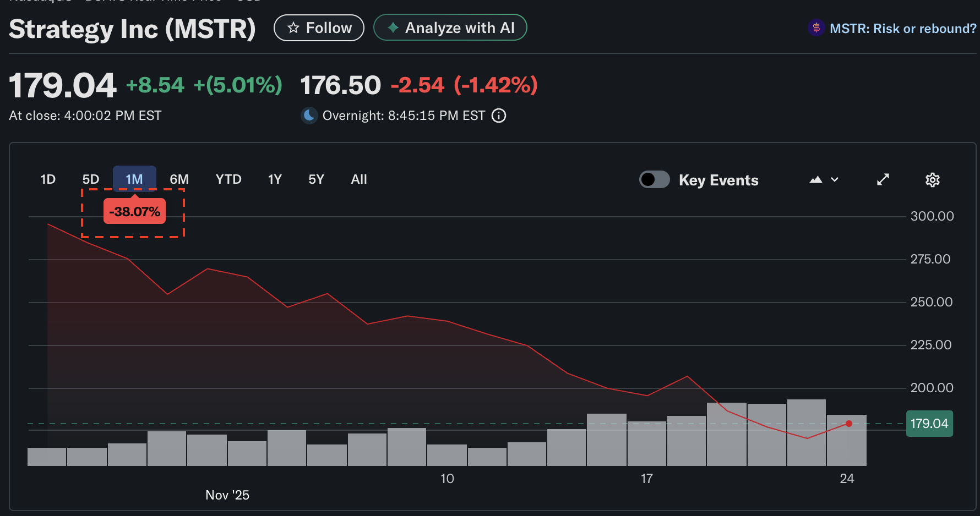The image size is (980, 516).
Task: Click the -38.07% performance badge
Action: 135,211
